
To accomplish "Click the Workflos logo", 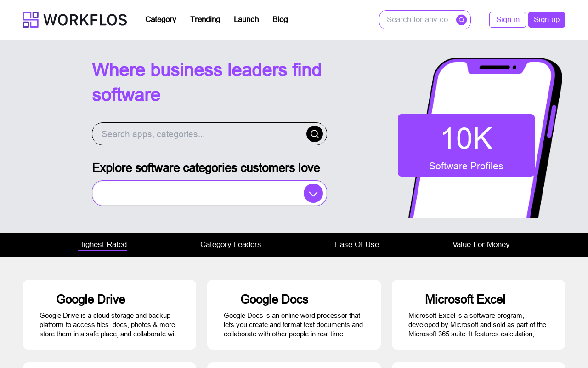I will click(75, 20).
